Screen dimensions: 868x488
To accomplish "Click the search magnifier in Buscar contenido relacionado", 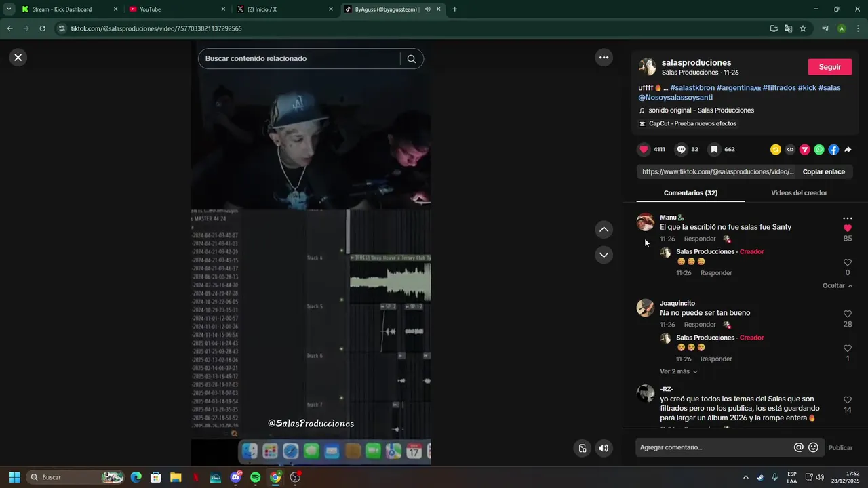I will pos(411,59).
